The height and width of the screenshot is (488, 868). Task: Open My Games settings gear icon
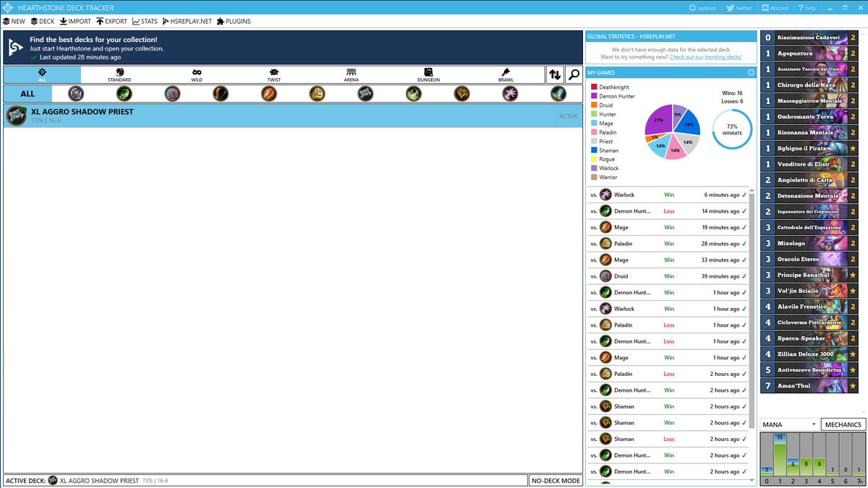751,72
